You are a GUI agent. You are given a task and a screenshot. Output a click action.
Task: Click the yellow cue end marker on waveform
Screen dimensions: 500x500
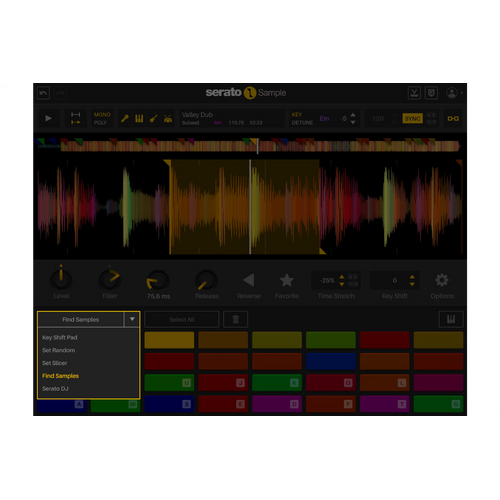click(322, 251)
